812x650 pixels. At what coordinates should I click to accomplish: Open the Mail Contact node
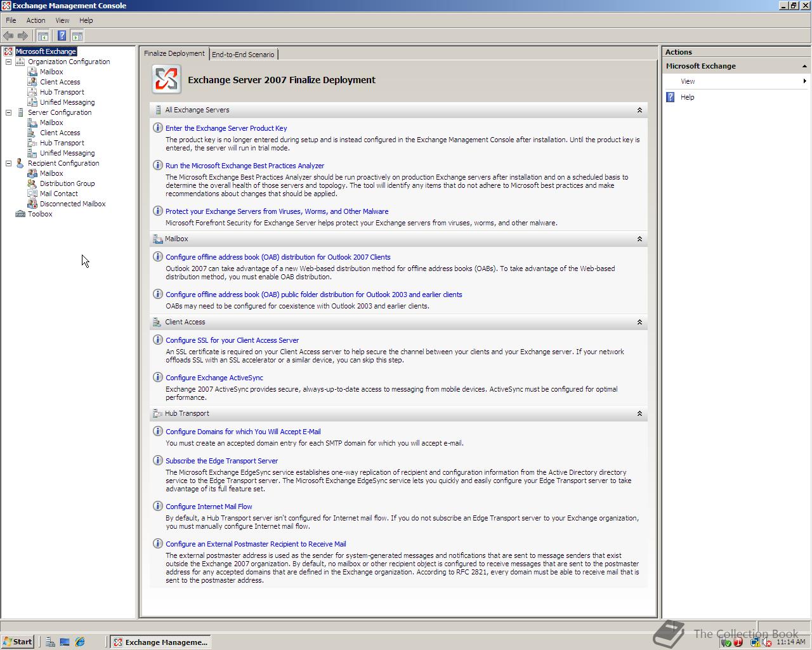pos(59,194)
